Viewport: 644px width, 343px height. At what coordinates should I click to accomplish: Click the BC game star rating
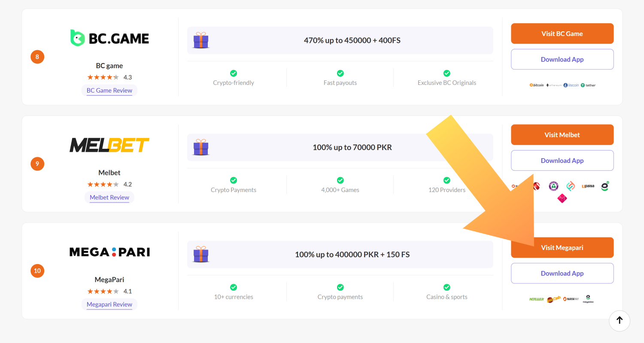103,78
